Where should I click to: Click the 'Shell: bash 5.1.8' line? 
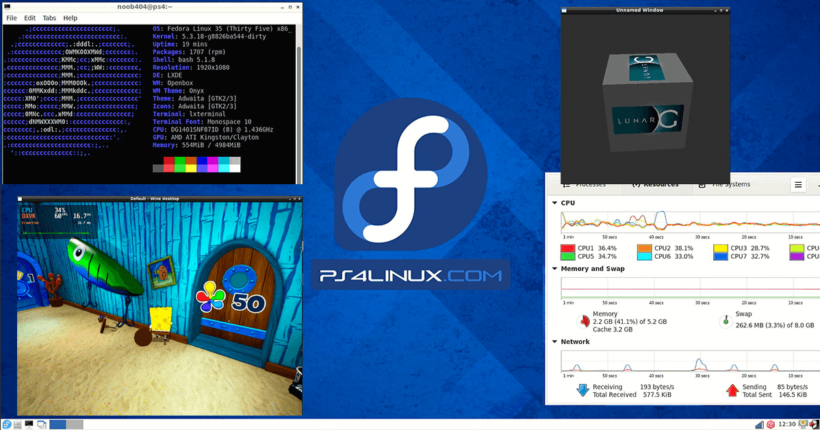tap(184, 60)
